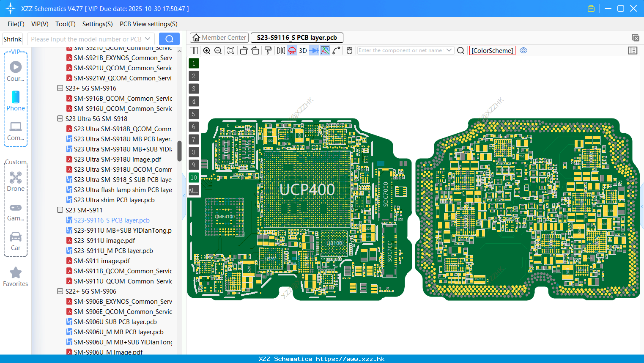This screenshot has width=644, height=363.
Task: Collapse the left panel splitter arrow
Action: (x=184, y=196)
